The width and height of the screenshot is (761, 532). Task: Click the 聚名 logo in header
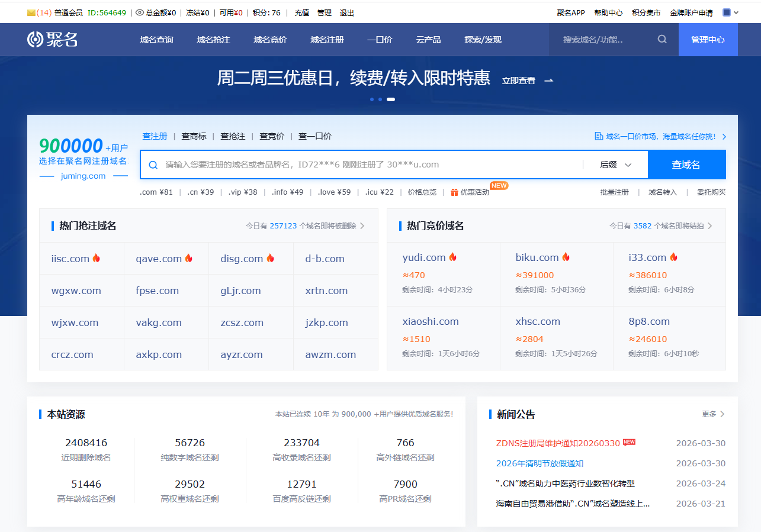pos(53,40)
